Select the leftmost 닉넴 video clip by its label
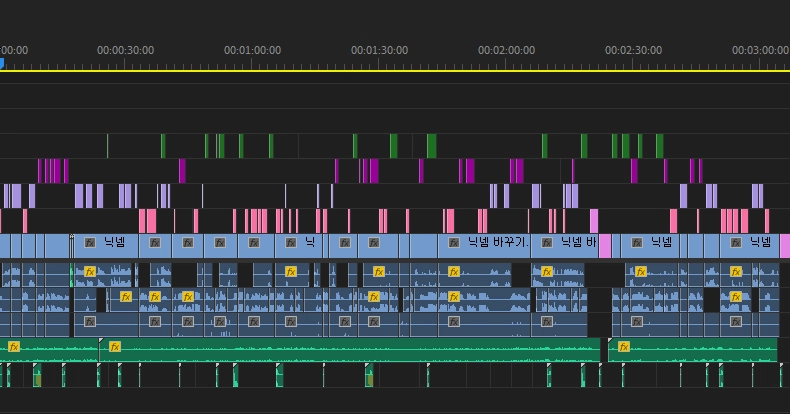This screenshot has width=790, height=414. (x=114, y=242)
